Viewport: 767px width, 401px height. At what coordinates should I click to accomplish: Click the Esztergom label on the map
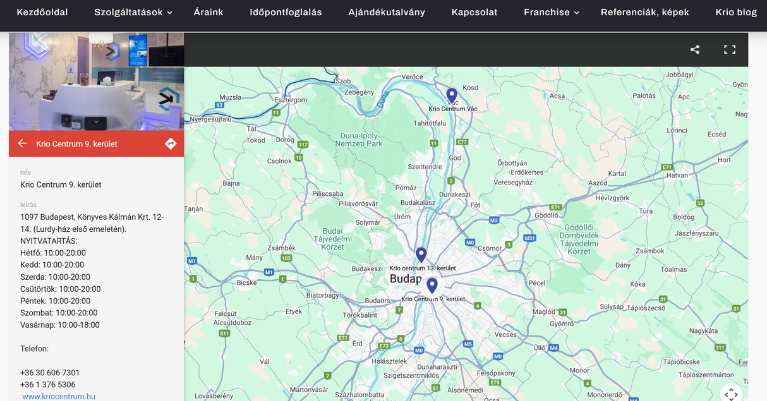pos(291,100)
